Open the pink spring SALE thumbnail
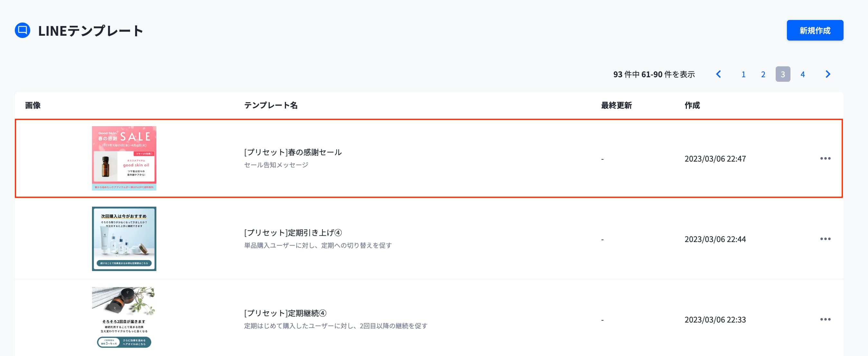Viewport: 868px width, 356px height. pyautogui.click(x=124, y=158)
